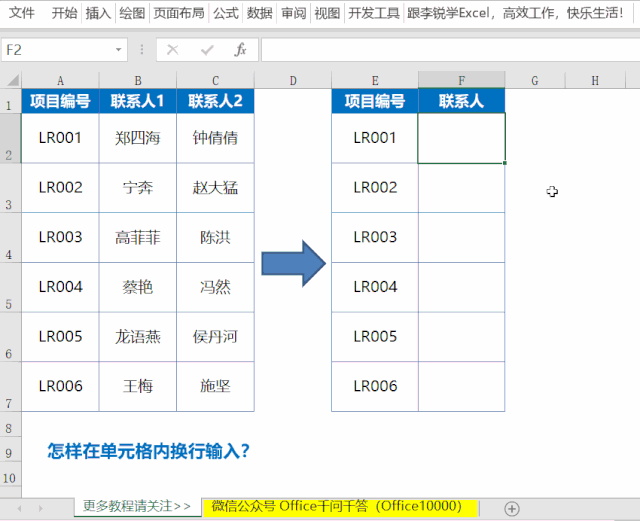Select cell containing 钟倩倩
The image size is (640, 521).
(x=216, y=138)
